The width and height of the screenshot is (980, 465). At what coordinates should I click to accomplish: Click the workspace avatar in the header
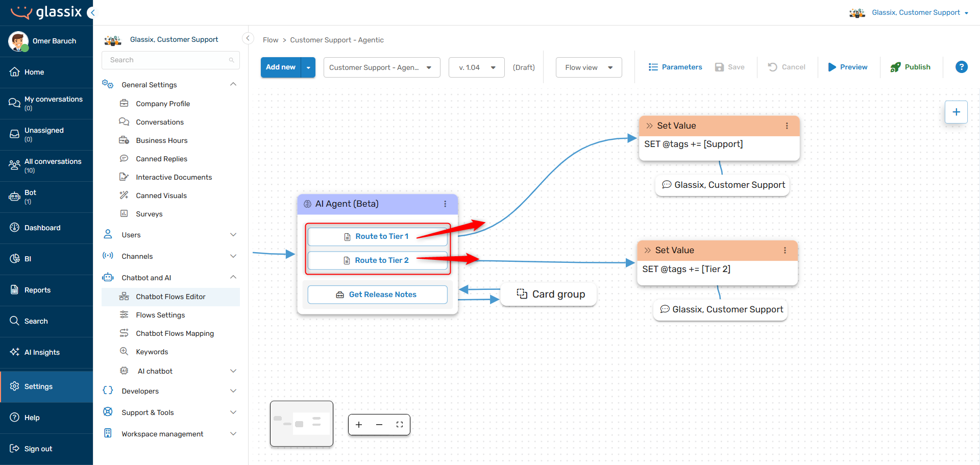pos(857,13)
